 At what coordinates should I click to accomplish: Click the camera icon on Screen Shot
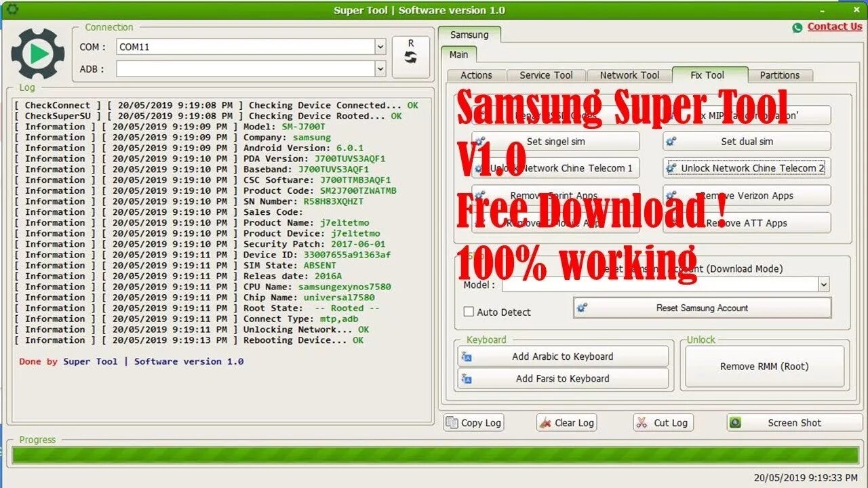pos(735,423)
